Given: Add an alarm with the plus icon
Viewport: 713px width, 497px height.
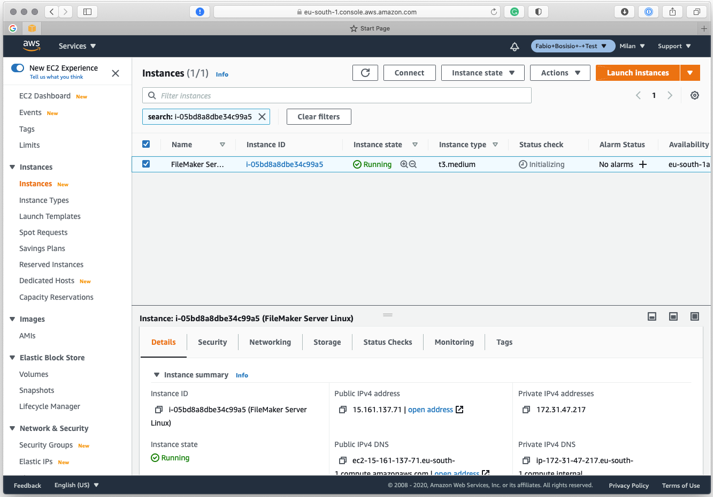Looking at the screenshot, I should (x=643, y=165).
